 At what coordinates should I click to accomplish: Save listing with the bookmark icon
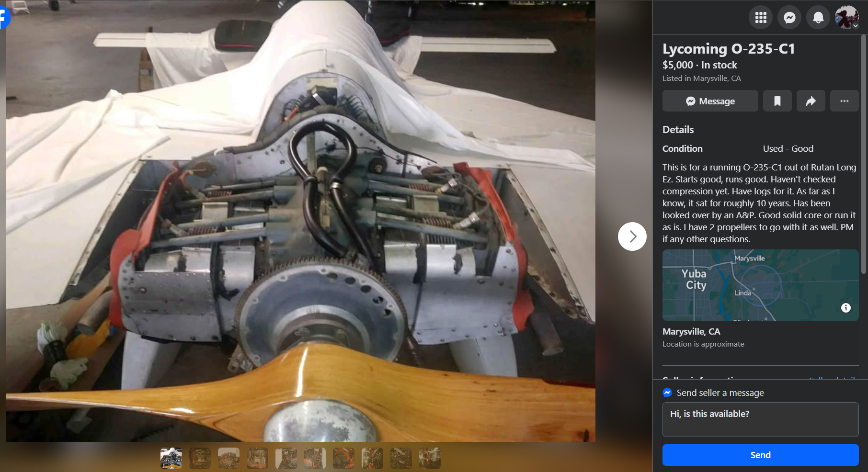pyautogui.click(x=777, y=101)
